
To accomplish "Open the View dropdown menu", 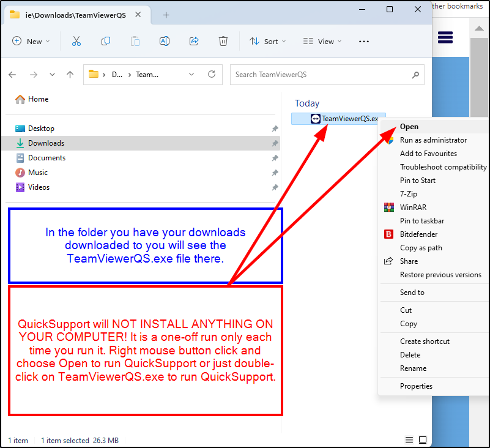I will 322,41.
